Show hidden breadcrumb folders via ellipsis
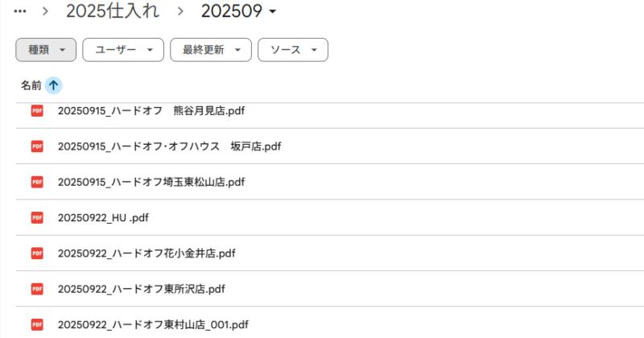 [x=21, y=12]
